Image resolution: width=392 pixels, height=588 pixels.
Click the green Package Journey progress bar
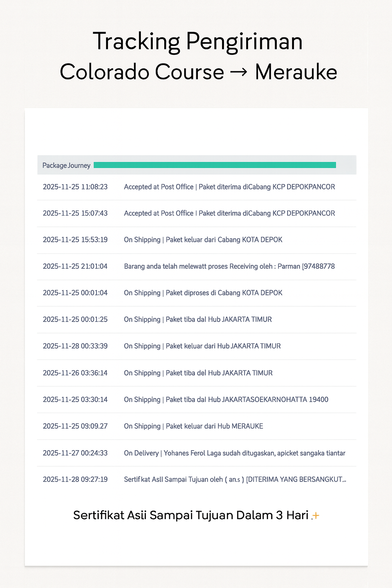[214, 165]
